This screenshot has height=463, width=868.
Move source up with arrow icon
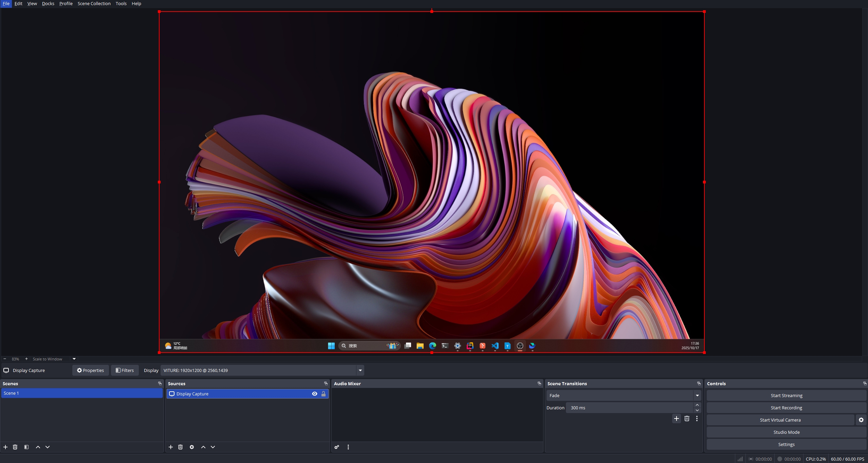(x=203, y=447)
